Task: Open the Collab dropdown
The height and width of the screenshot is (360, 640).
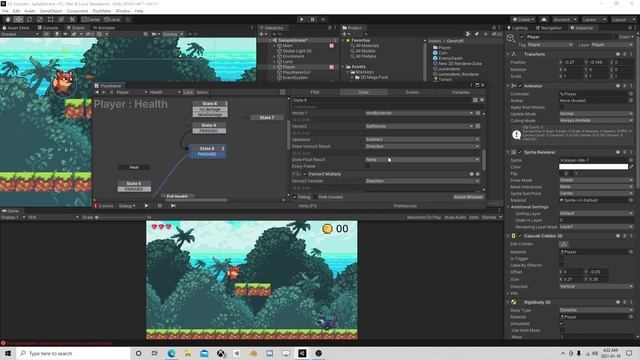Action: [x=523, y=19]
